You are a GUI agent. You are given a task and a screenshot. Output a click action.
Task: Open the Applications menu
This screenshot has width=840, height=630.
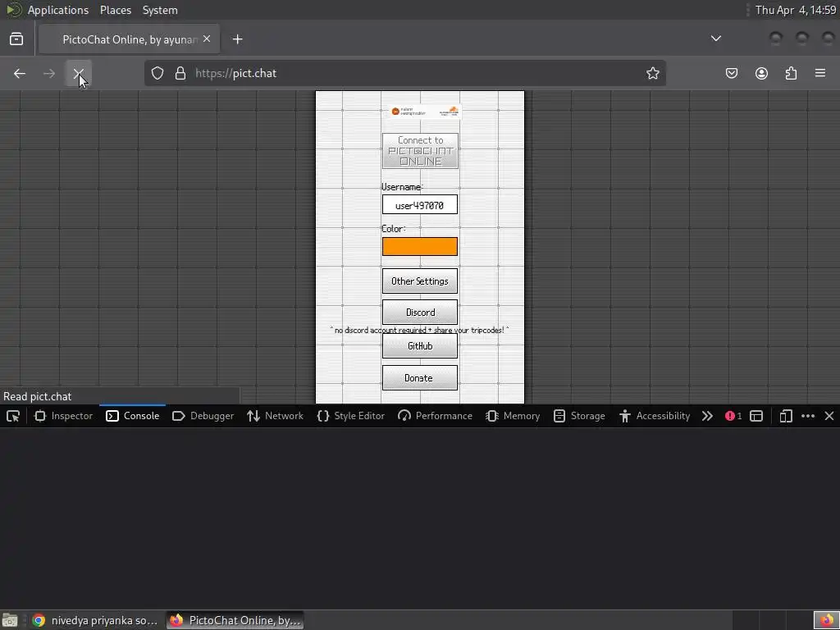tap(58, 10)
